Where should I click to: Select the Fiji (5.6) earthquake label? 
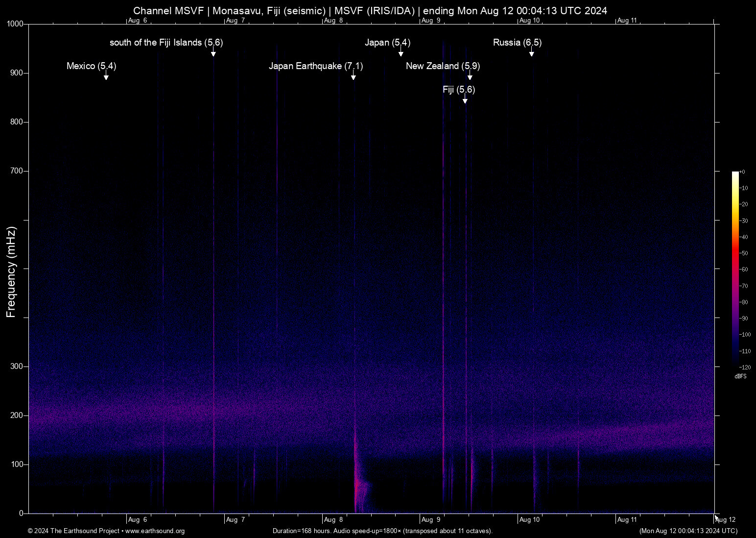point(459,90)
